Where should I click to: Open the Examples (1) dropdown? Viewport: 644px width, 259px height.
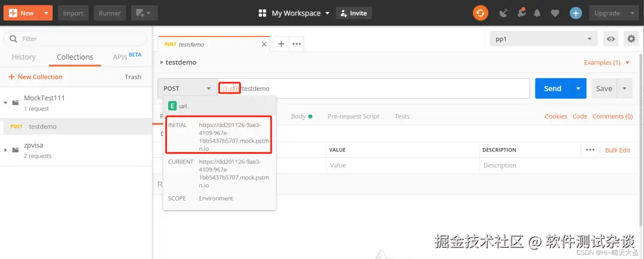(607, 63)
